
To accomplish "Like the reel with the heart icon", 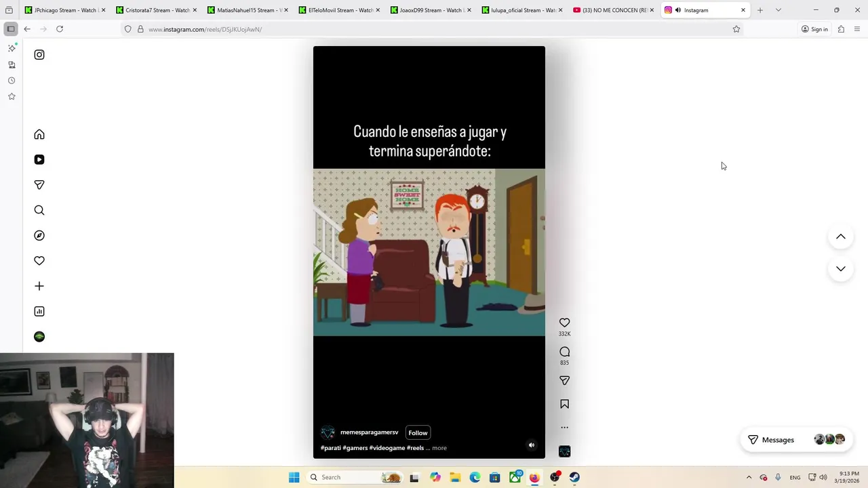I will [564, 323].
